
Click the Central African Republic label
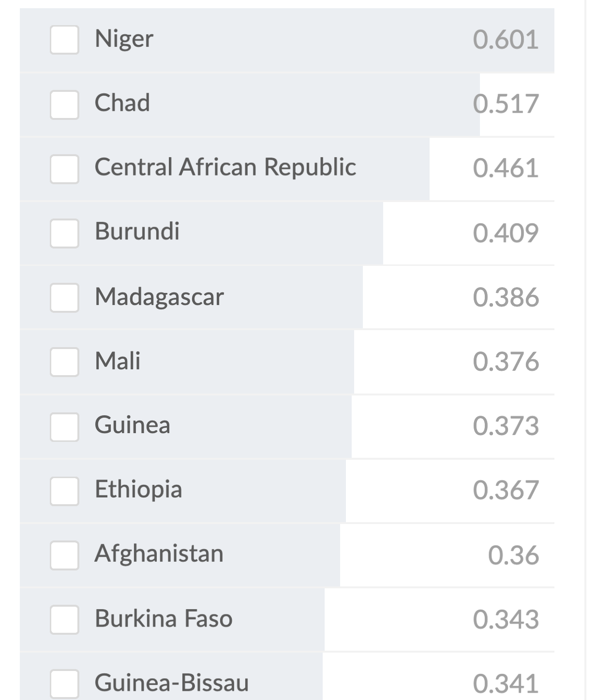click(225, 167)
